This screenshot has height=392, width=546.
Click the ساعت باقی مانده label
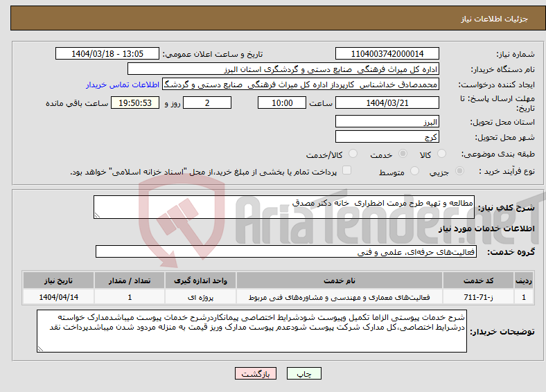(77, 103)
